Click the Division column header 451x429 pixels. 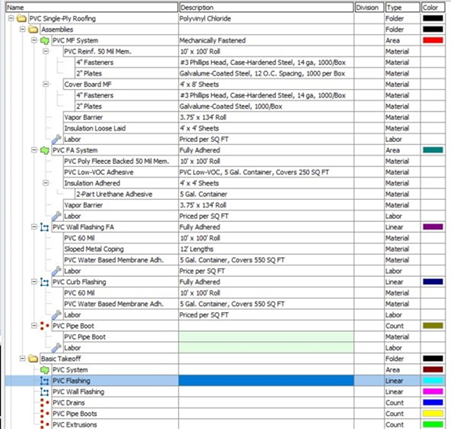tap(369, 7)
